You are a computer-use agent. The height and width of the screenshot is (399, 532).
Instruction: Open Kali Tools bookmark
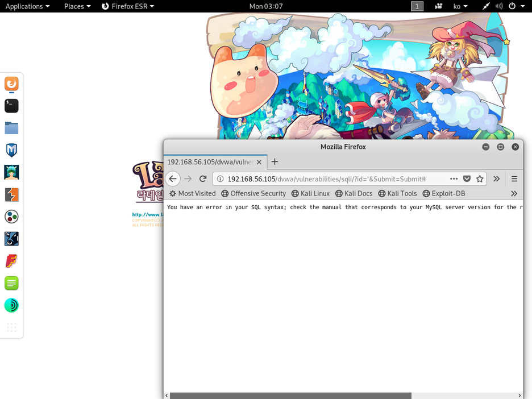click(x=397, y=193)
